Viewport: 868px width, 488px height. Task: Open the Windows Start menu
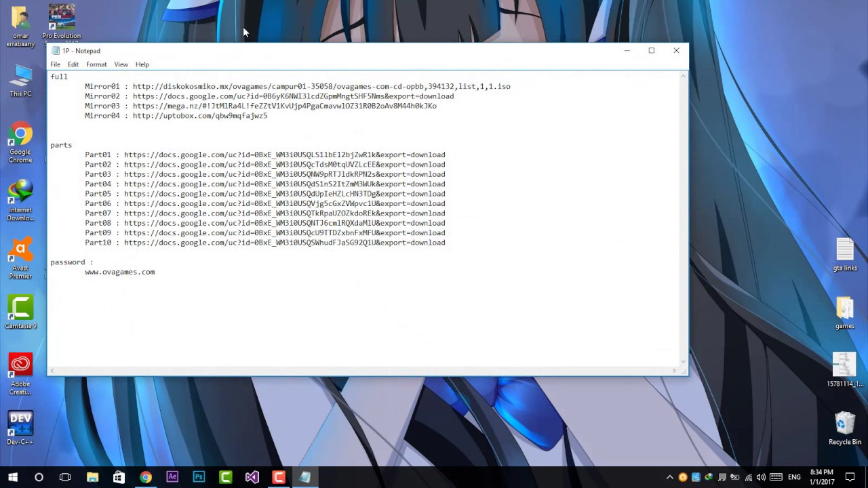click(x=13, y=477)
